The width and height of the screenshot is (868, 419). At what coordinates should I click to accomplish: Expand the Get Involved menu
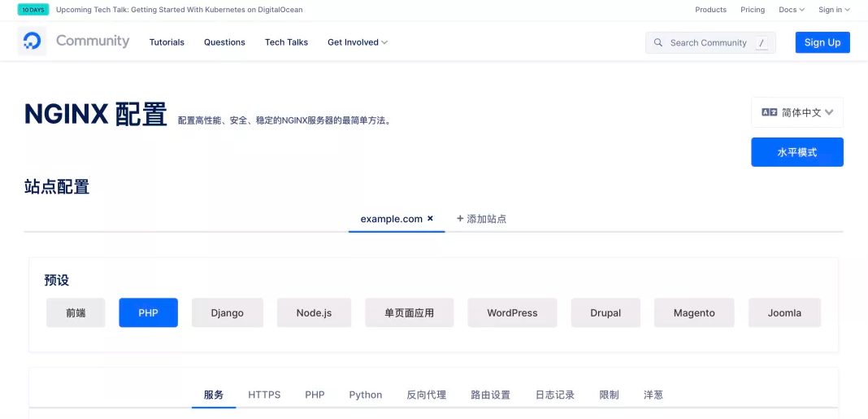point(358,42)
